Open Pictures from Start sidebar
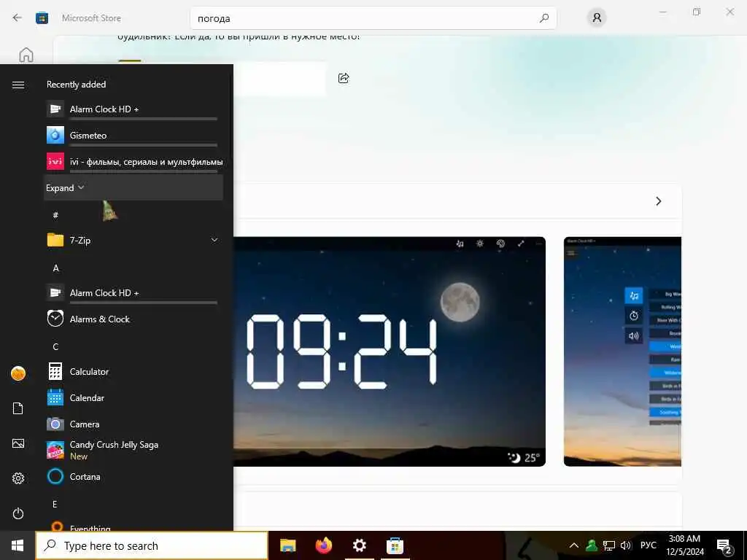Viewport: 747px width, 560px height. click(18, 443)
